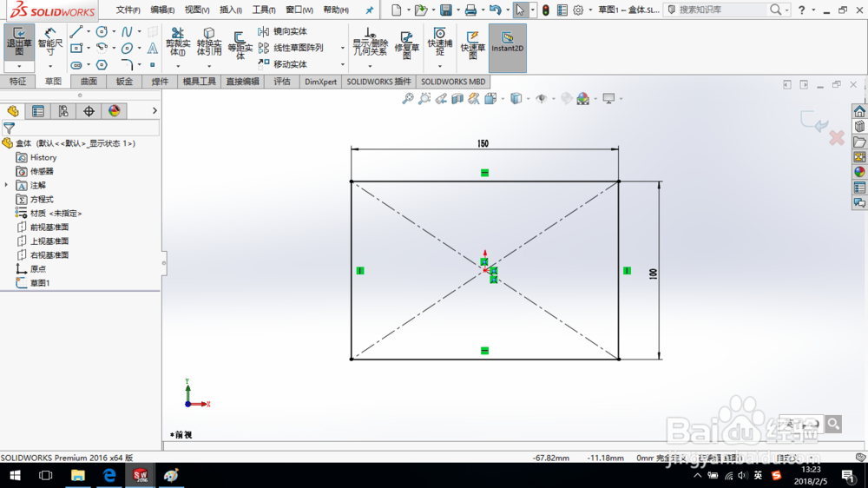Click the feature tree filter field
Image resolution: width=868 pixels, height=488 pixels.
(80, 128)
